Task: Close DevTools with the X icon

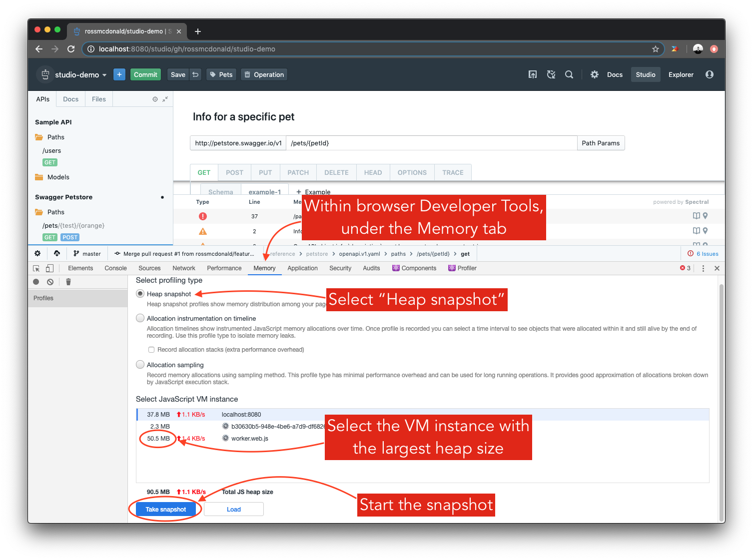Action: (x=717, y=268)
